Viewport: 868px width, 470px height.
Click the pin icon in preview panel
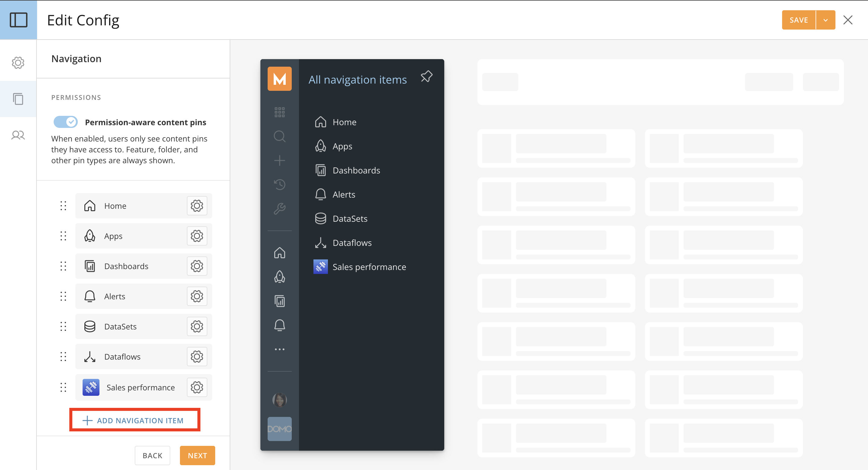pos(426,77)
